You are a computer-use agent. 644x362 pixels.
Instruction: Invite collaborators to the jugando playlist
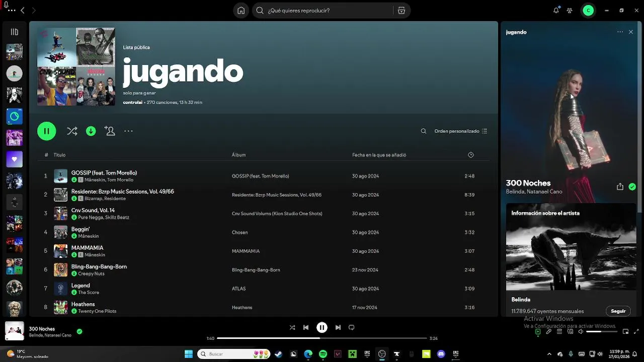(110, 131)
